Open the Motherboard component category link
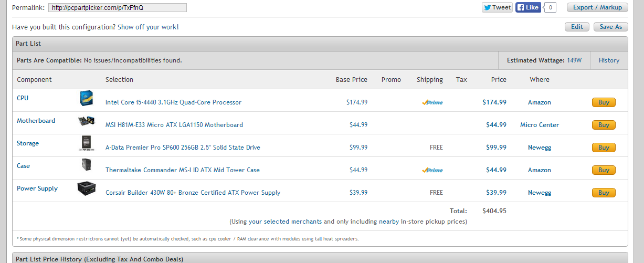Viewport: 644px width, 263px height. click(36, 121)
